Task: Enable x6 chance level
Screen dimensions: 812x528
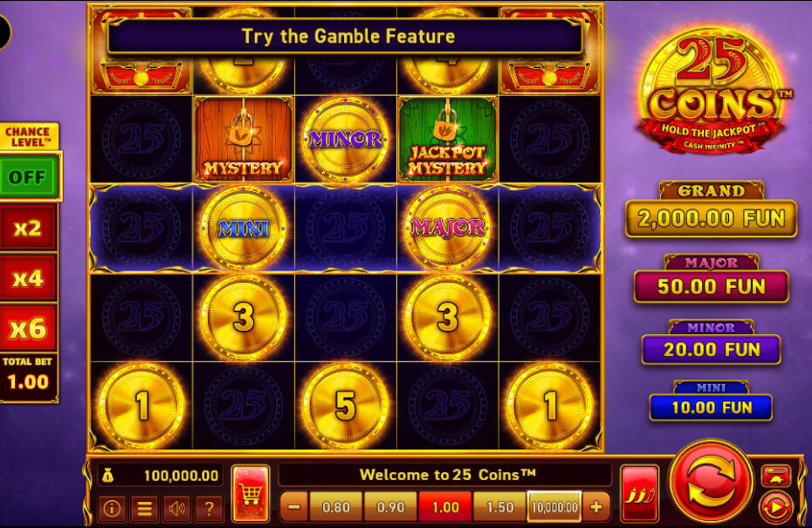Action: pos(28,328)
